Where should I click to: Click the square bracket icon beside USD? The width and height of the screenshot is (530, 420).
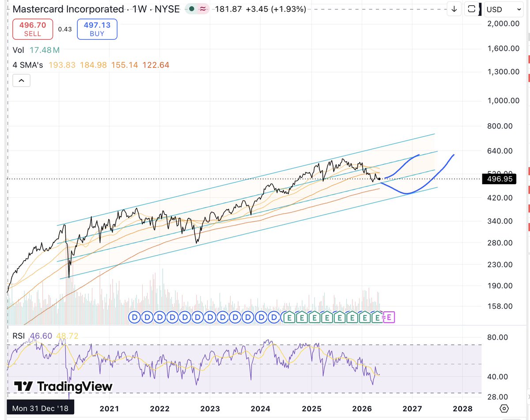click(x=471, y=9)
